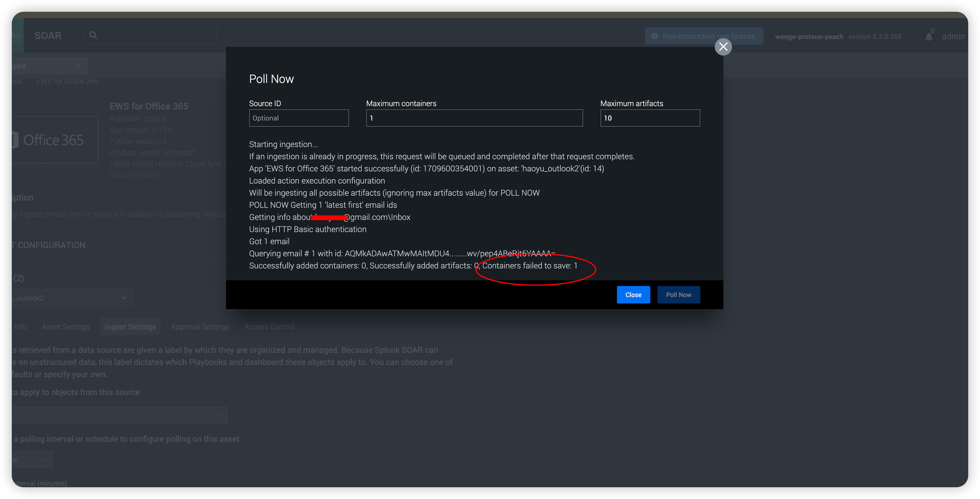
Task: Open the polling interval type dropdown
Action: point(32,459)
